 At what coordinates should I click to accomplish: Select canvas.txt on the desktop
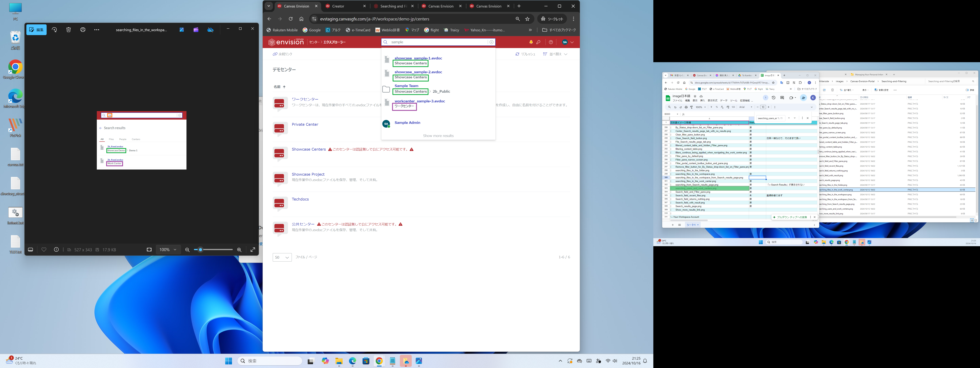(x=15, y=157)
